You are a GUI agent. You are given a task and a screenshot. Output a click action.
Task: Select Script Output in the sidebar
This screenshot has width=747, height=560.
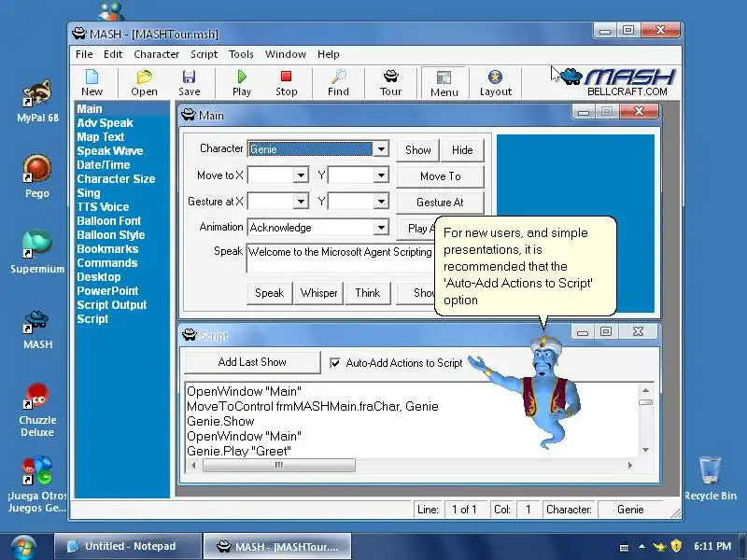coord(112,305)
